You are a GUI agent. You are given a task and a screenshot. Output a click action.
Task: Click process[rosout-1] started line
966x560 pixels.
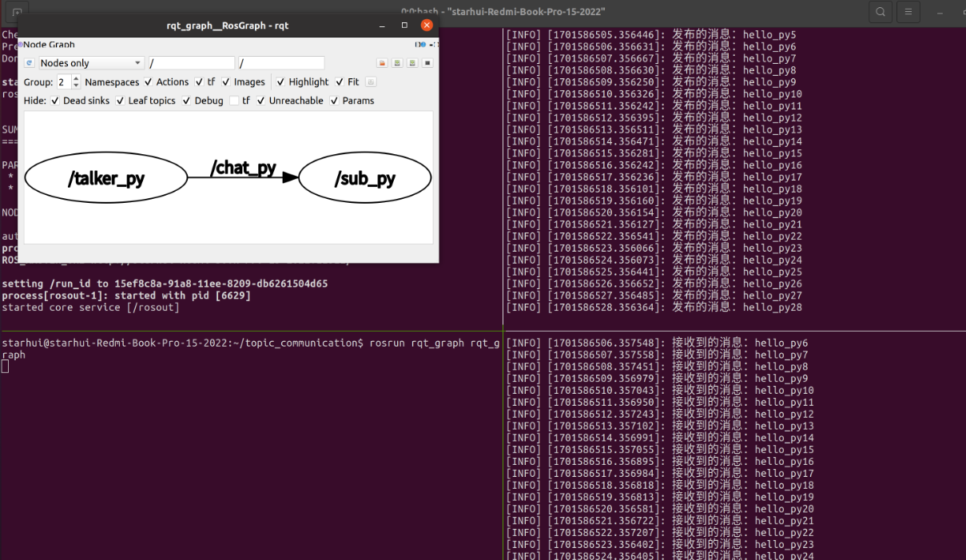[126, 296]
